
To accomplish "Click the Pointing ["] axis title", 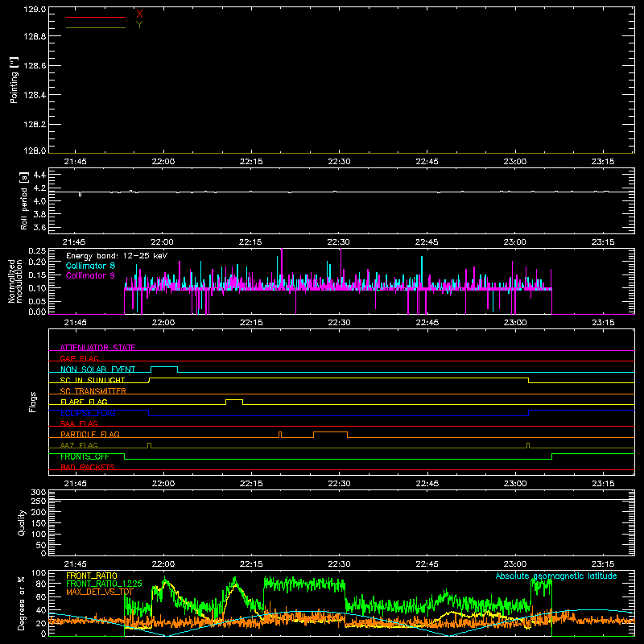I will 14,80.
